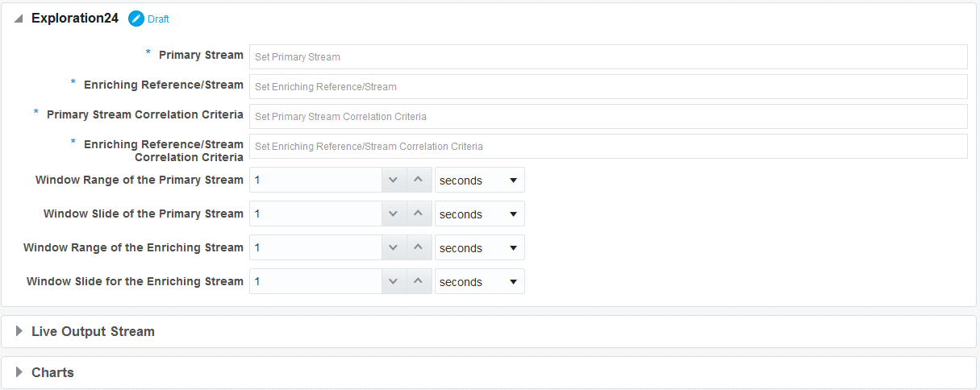Screen dimensions: 980x390
Task: Open units dropdown for Primary Stream Window Range
Action: tap(480, 180)
